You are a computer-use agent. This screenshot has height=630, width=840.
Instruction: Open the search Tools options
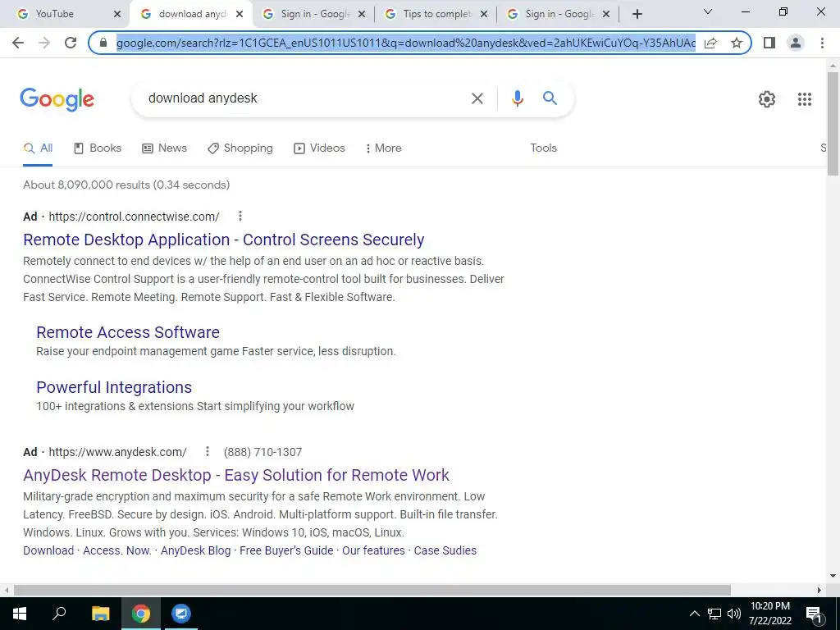tap(543, 148)
